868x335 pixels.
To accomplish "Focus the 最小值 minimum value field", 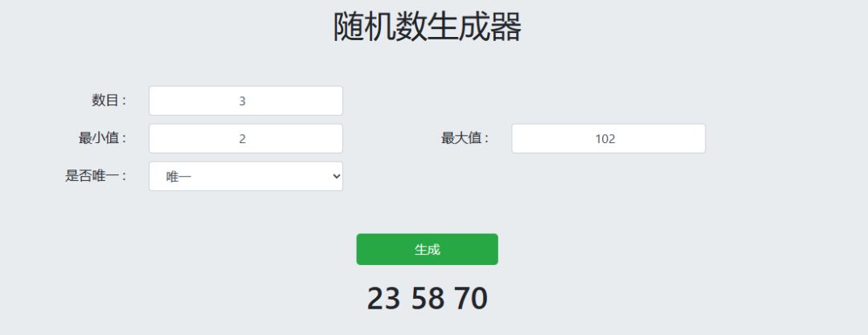I will pyautogui.click(x=245, y=139).
